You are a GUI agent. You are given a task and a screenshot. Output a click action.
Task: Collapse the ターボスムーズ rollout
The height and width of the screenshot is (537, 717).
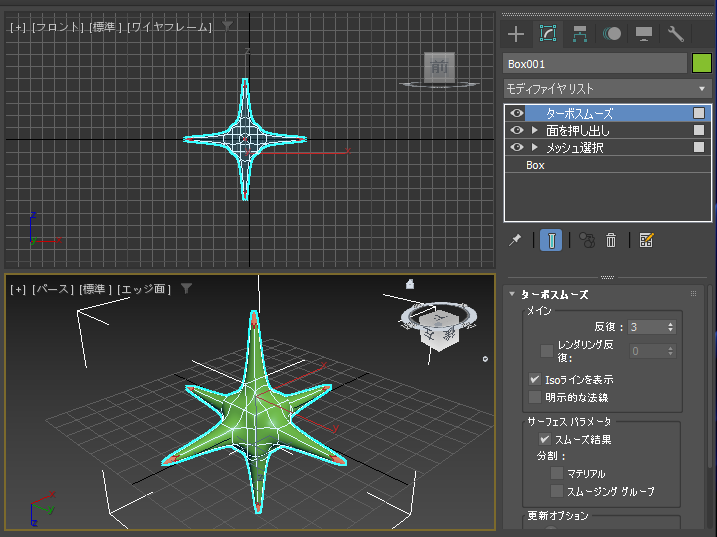(x=512, y=294)
